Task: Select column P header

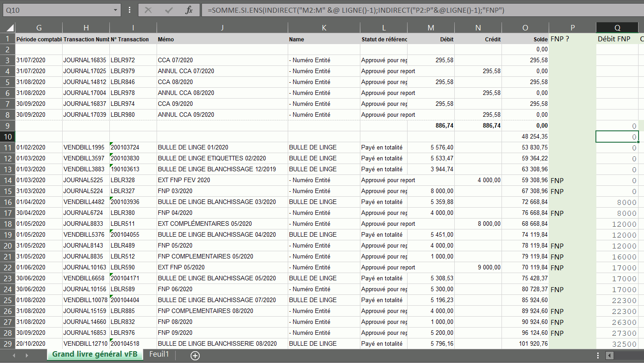Action: pyautogui.click(x=572, y=28)
